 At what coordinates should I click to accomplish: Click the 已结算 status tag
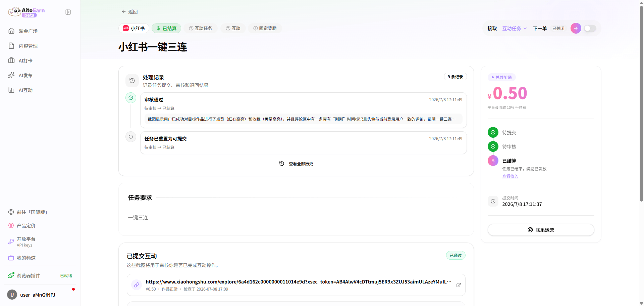166,28
